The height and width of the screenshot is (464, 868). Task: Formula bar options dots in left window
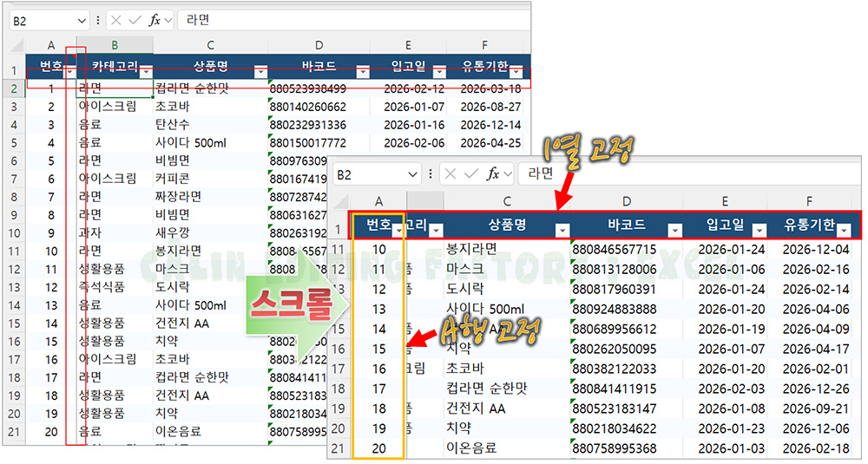pyautogui.click(x=98, y=21)
